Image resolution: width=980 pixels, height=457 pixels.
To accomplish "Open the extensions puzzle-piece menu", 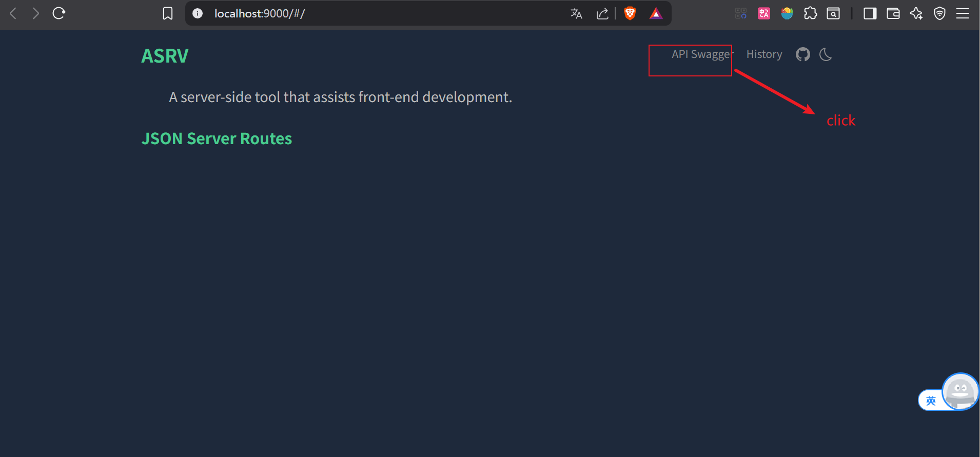I will tap(810, 13).
